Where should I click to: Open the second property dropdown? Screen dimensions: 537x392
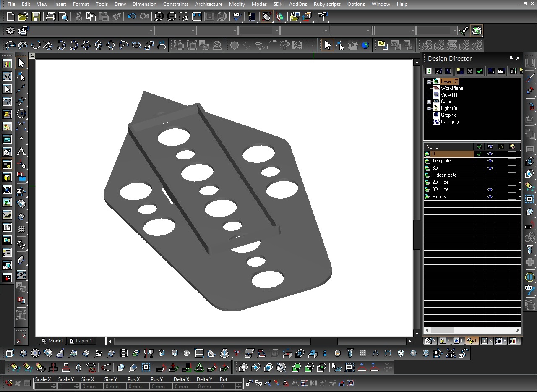pos(175,31)
